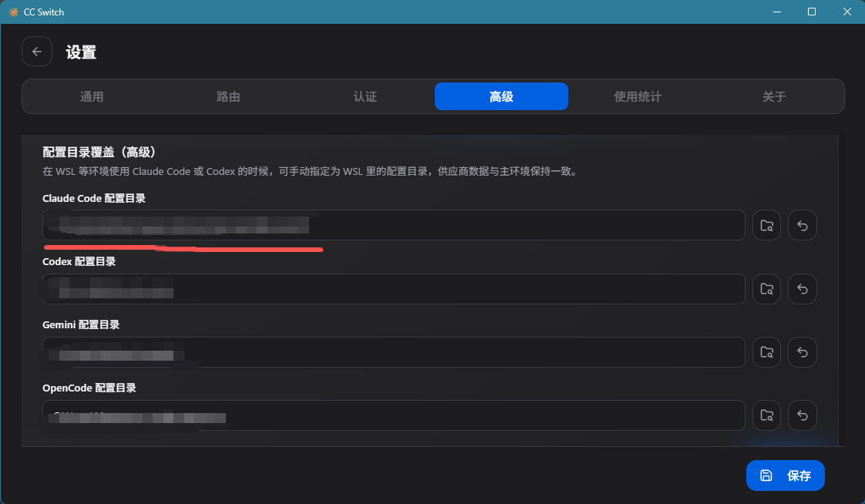Click the CC Switch app icon
The image size is (865, 504).
13,12
